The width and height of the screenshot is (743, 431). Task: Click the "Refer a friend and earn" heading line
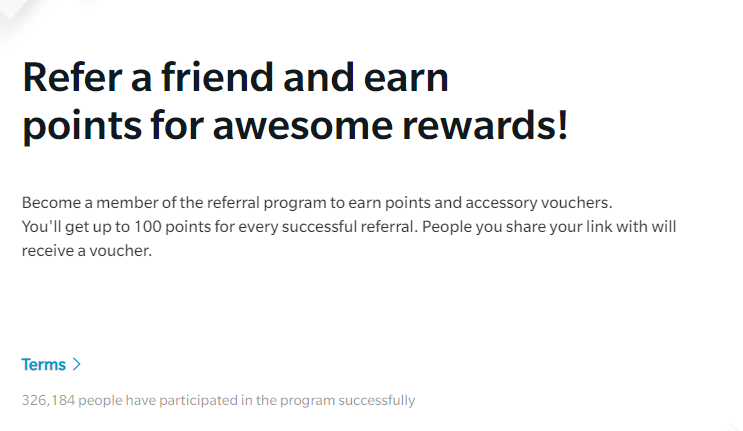235,78
